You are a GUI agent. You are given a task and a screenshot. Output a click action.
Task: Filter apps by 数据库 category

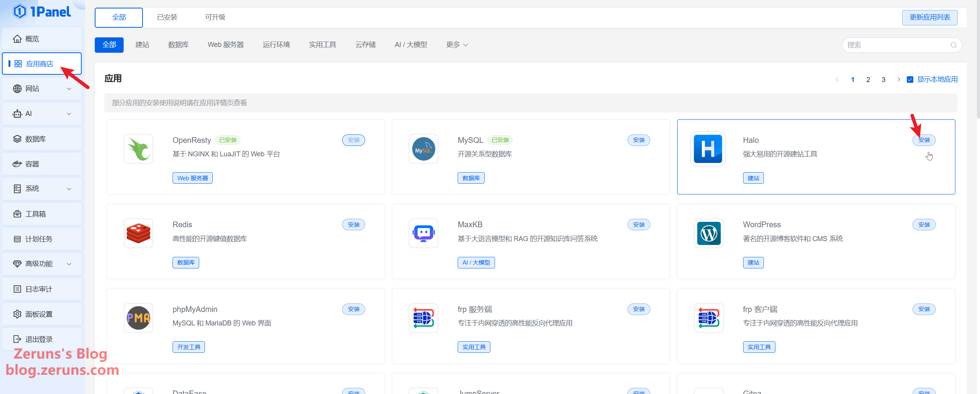[178, 45]
